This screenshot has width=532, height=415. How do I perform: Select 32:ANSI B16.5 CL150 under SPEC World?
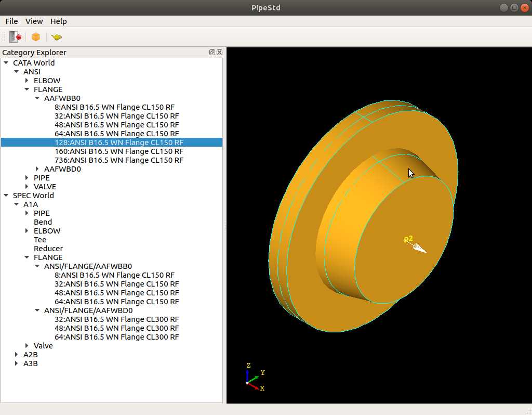(116, 283)
